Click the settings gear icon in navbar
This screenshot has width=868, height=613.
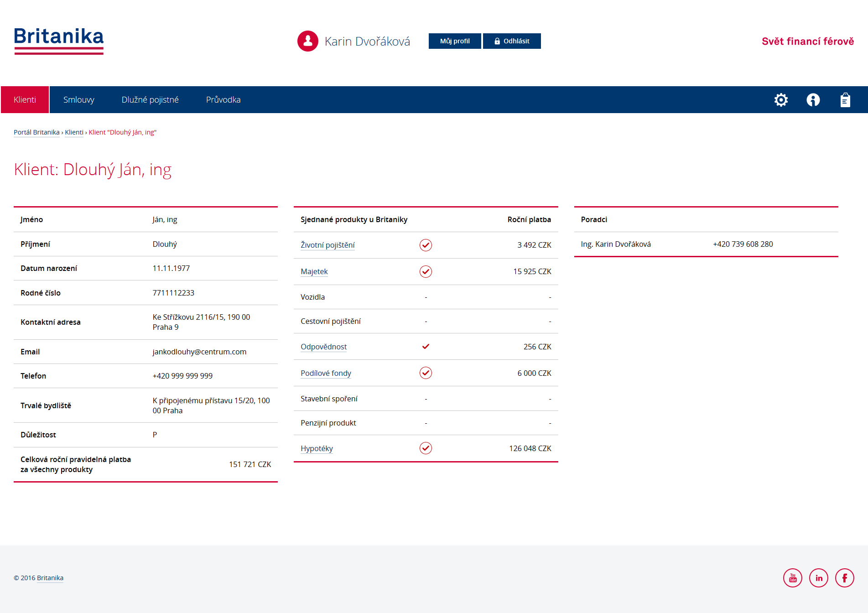781,100
